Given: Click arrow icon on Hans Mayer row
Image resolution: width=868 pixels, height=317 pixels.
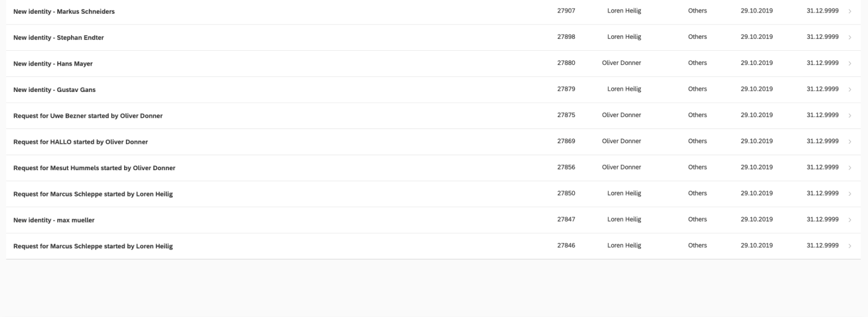Looking at the screenshot, I should pyautogui.click(x=849, y=63).
